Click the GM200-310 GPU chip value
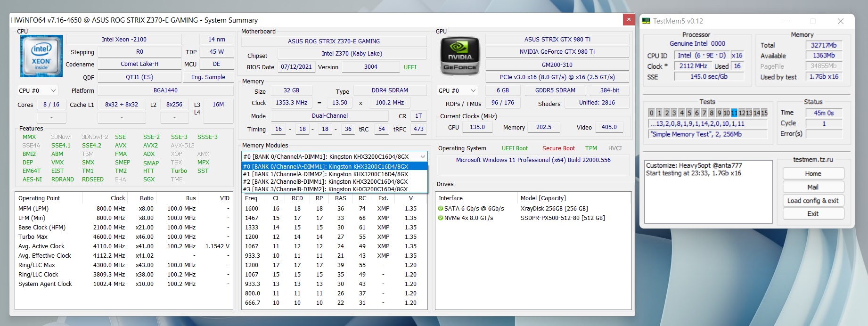The height and width of the screenshot is (326, 868). (557, 65)
